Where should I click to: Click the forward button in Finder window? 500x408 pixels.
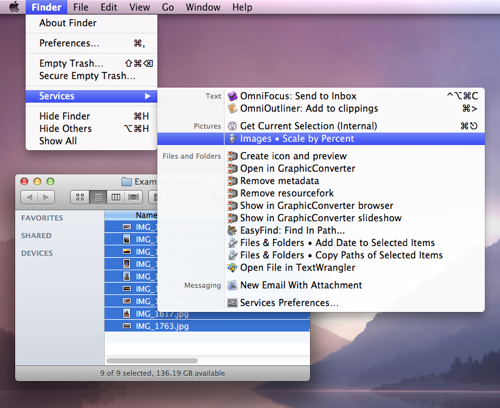click(46, 197)
